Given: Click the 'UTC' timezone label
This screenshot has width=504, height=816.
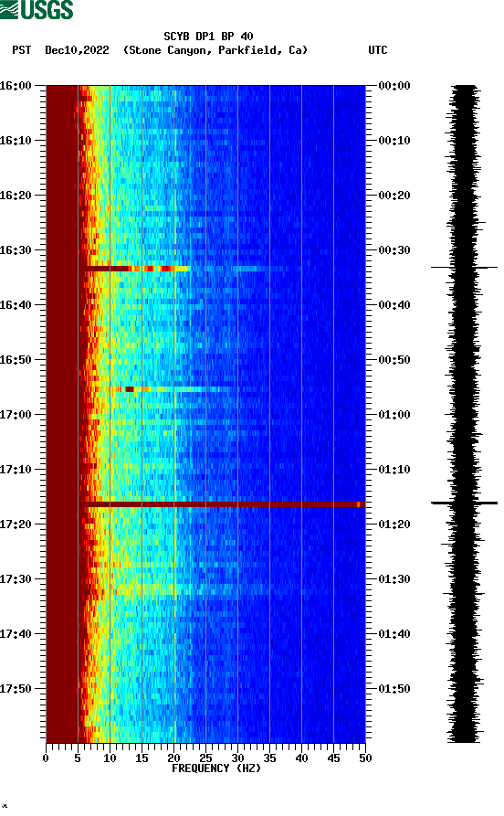Looking at the screenshot, I should coord(378,50).
